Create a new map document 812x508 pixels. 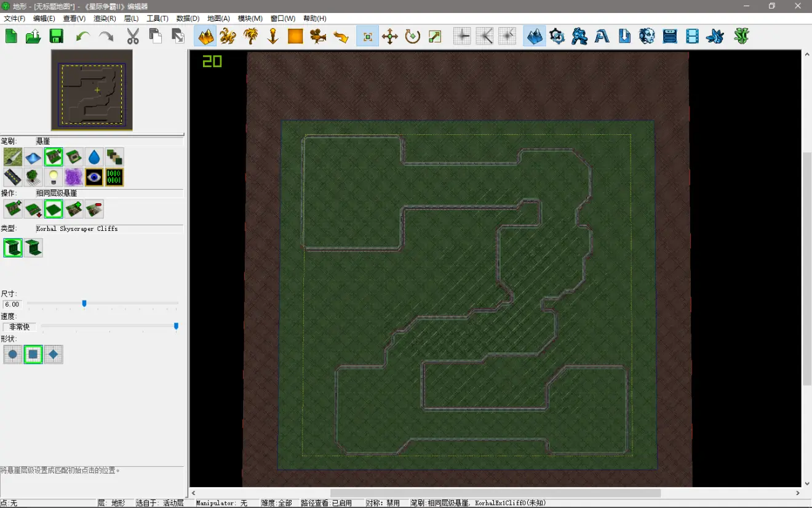[11, 36]
